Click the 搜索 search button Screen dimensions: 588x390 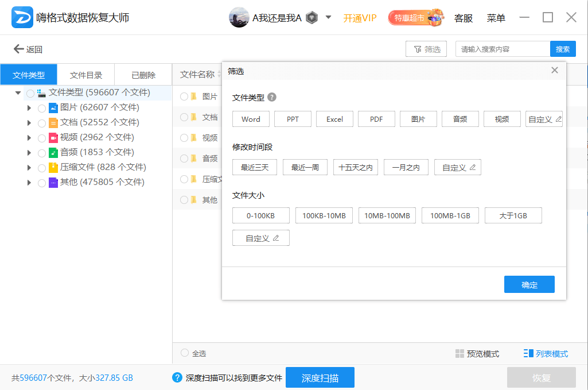pos(563,49)
